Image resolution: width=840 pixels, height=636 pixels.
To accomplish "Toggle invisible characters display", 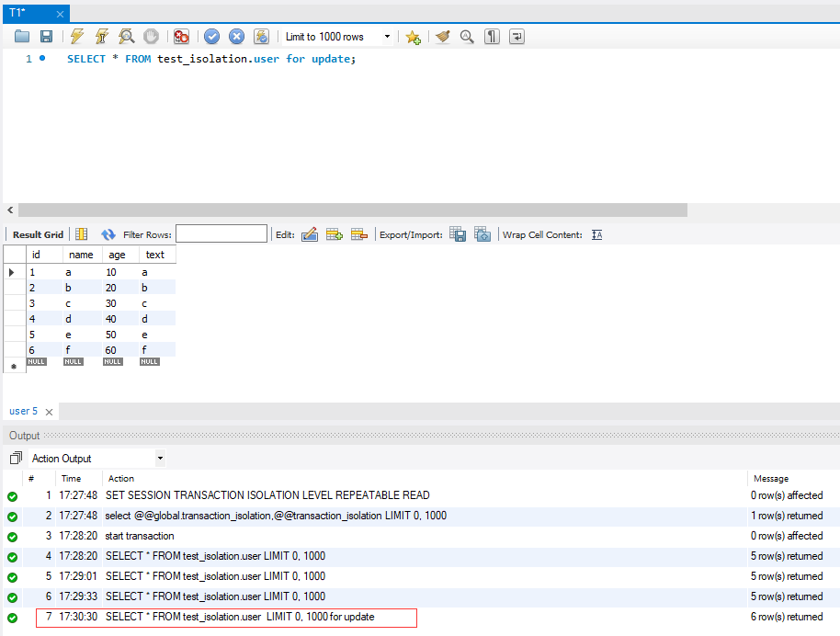I will tap(492, 37).
